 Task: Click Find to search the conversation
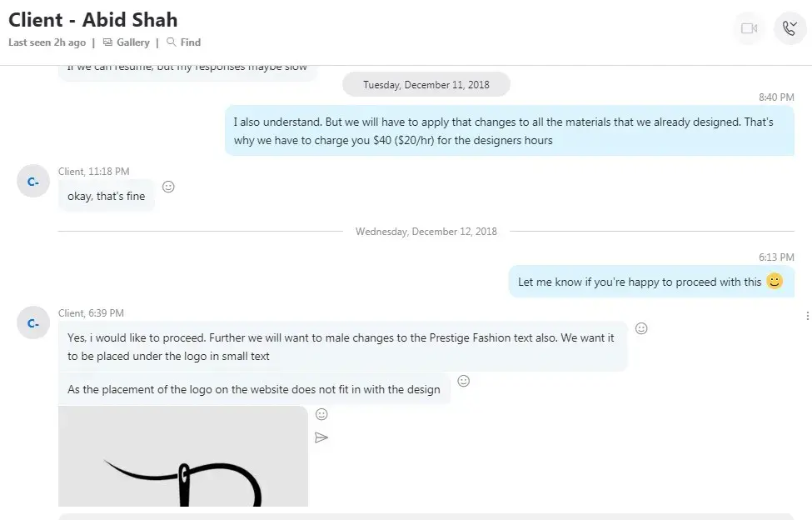click(184, 42)
